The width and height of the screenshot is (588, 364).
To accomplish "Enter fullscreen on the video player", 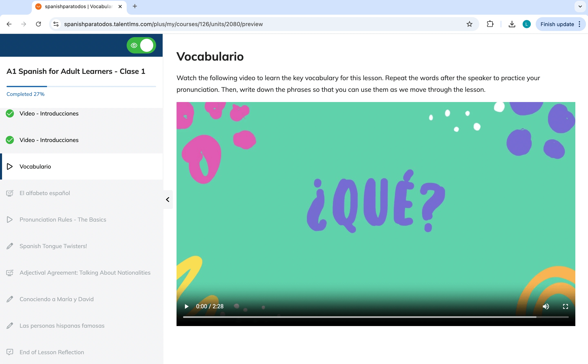I will coord(565,306).
